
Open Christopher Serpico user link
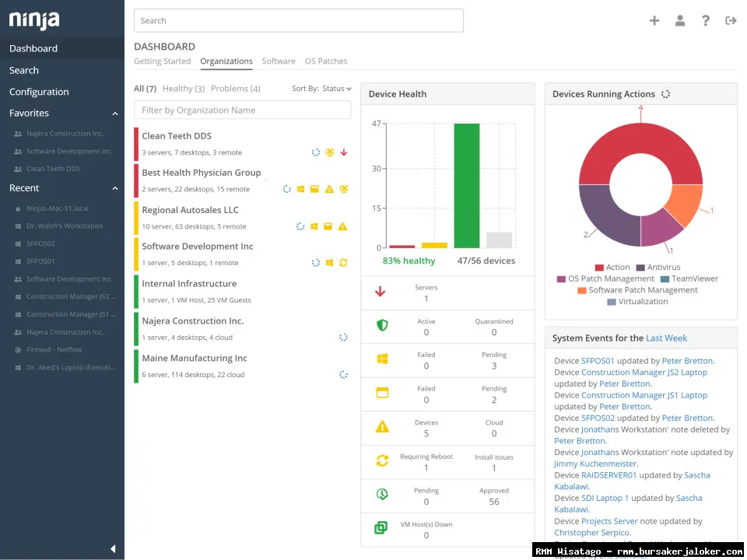592,532
